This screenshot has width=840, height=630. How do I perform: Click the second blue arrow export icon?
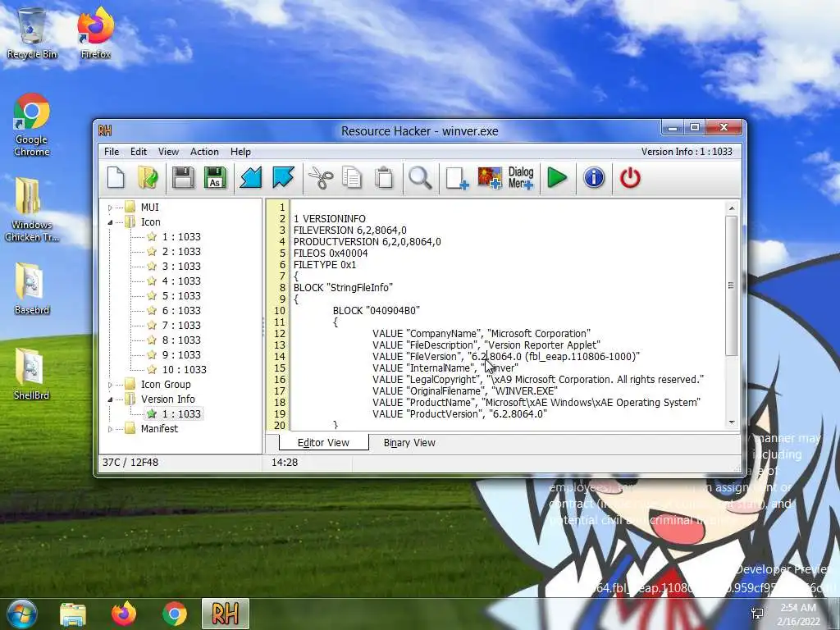[283, 178]
